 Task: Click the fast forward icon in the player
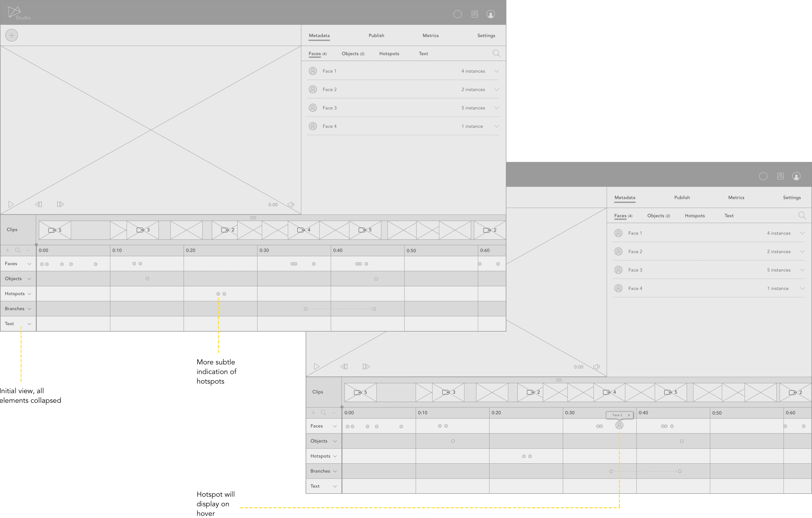pos(60,204)
